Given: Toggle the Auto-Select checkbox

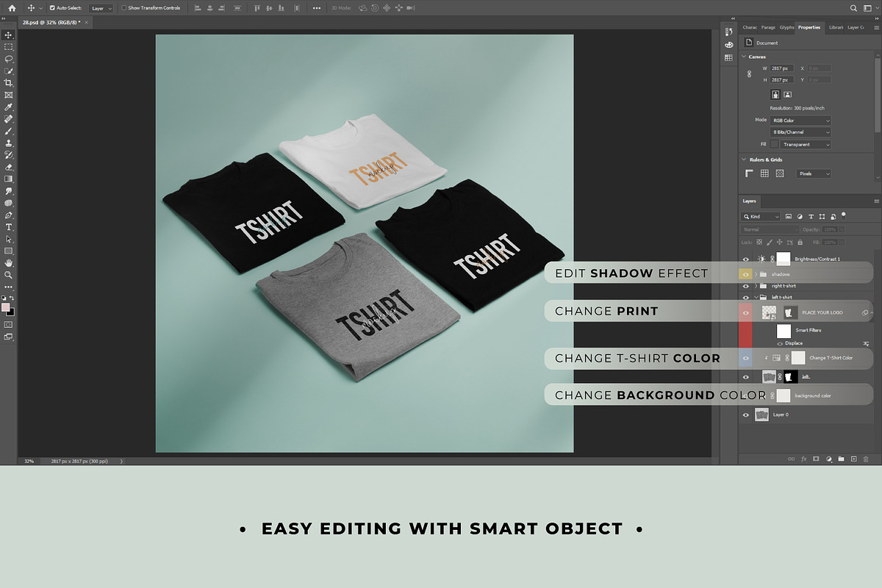Looking at the screenshot, I should (52, 7).
